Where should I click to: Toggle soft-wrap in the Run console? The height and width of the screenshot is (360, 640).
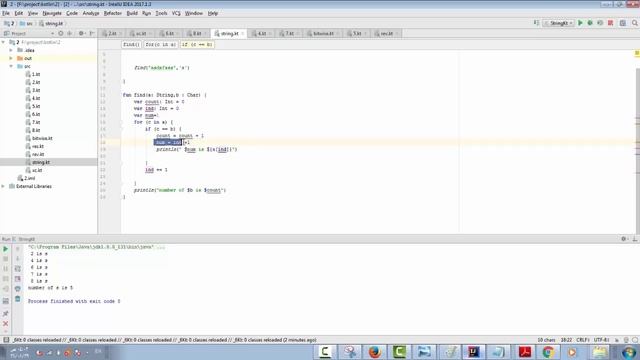click(x=18, y=269)
